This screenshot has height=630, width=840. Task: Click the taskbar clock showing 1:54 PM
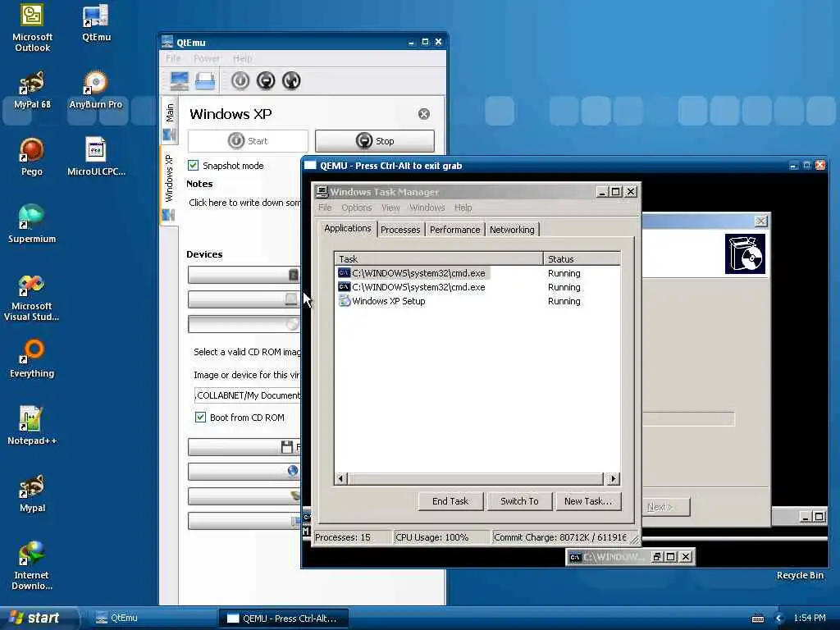pos(810,619)
